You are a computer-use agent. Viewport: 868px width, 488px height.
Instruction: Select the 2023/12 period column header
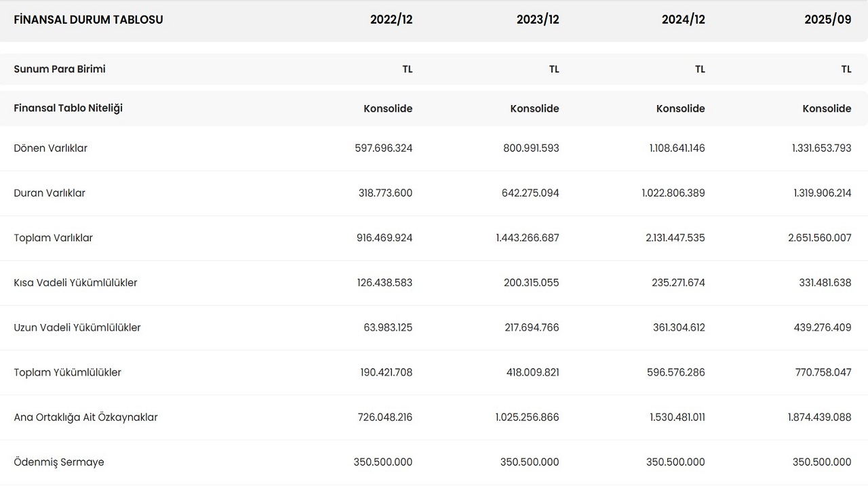(x=537, y=20)
